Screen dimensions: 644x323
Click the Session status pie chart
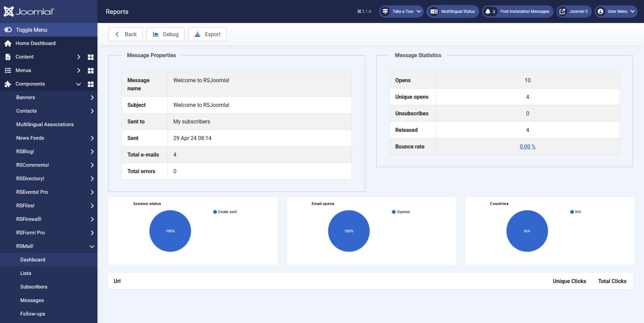(x=170, y=231)
